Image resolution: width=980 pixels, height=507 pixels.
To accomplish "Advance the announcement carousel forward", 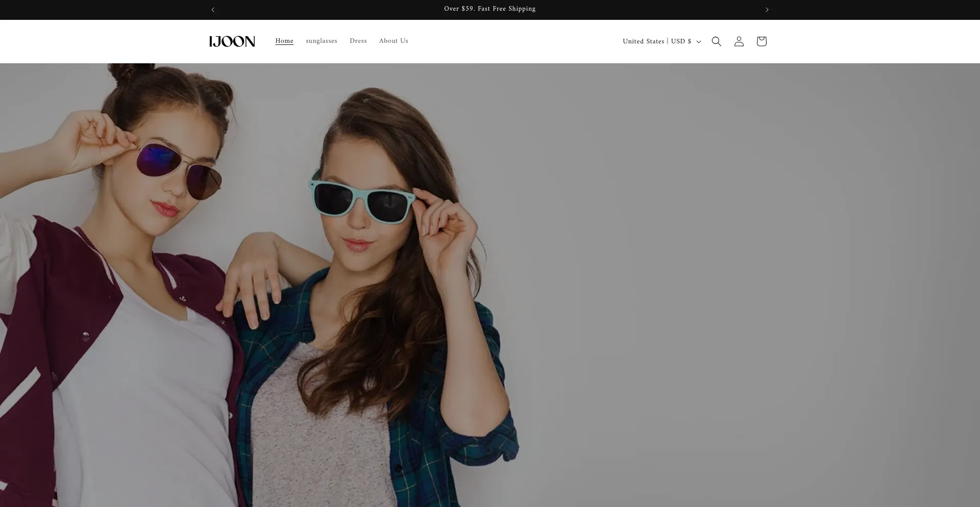I will point(767,9).
